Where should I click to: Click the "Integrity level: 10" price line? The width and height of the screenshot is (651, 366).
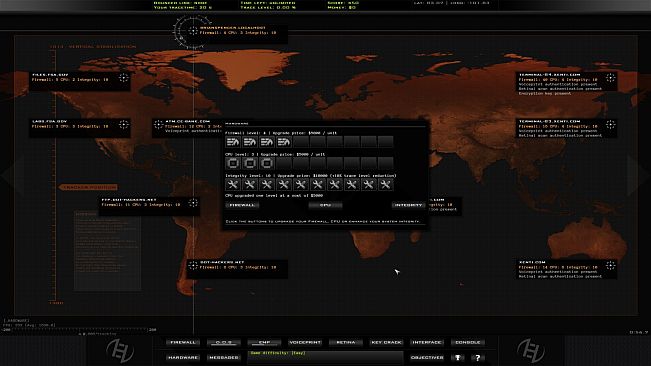click(311, 176)
